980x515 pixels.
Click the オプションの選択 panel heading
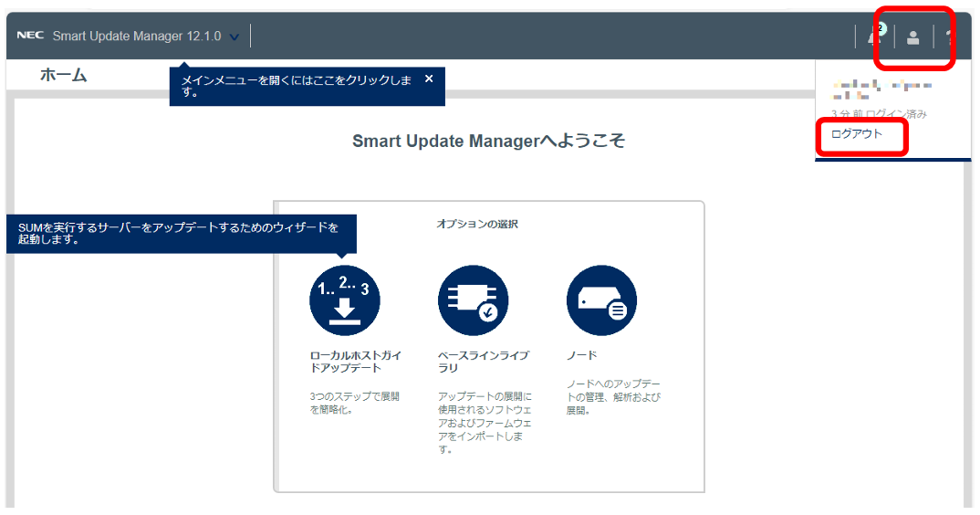[x=476, y=224]
